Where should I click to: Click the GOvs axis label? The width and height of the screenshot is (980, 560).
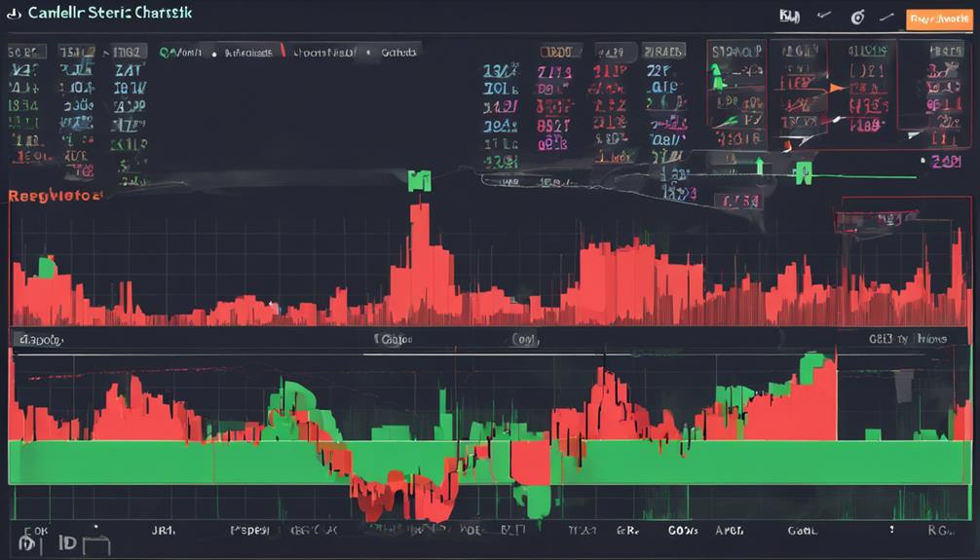pos(683,531)
